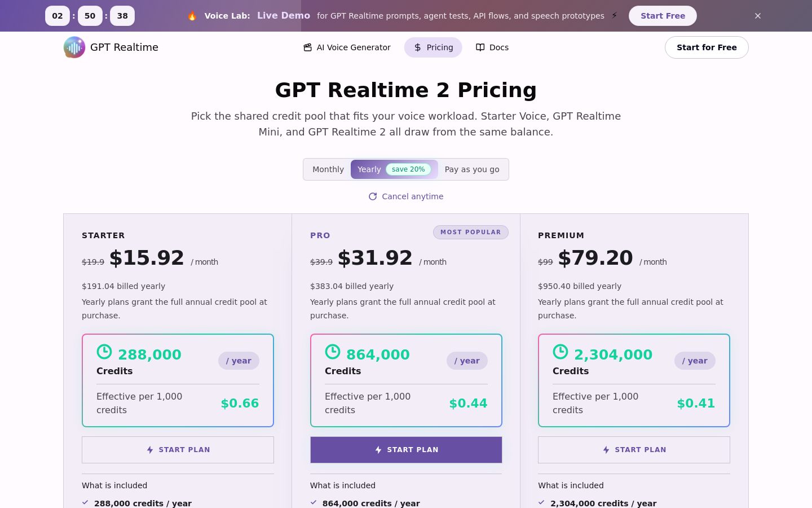Click the clock icon beside 288,000 credits
This screenshot has width=812, height=508.
[104, 352]
